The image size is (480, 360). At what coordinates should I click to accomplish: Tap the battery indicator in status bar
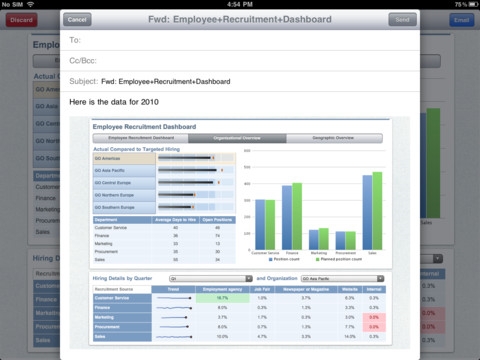(473, 4)
